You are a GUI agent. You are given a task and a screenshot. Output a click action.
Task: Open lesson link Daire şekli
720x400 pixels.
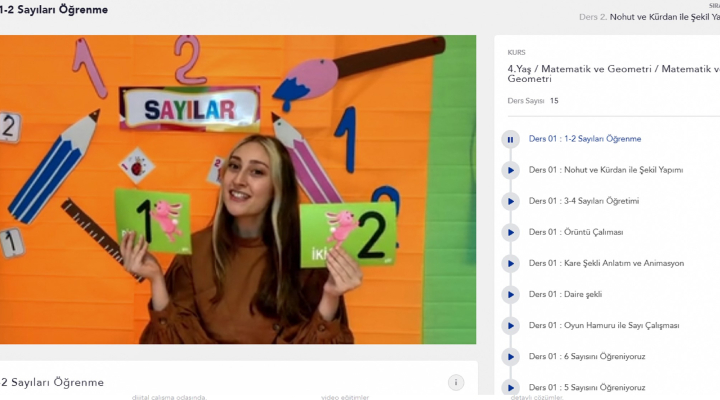565,294
